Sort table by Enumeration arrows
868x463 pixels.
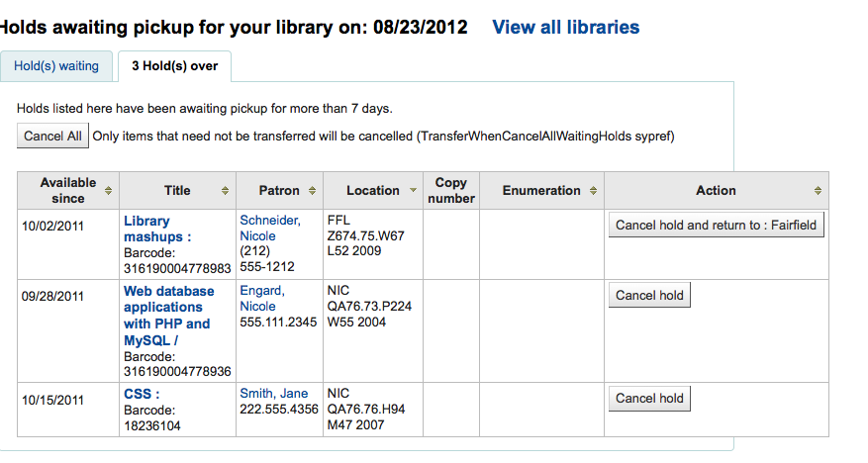[594, 191]
